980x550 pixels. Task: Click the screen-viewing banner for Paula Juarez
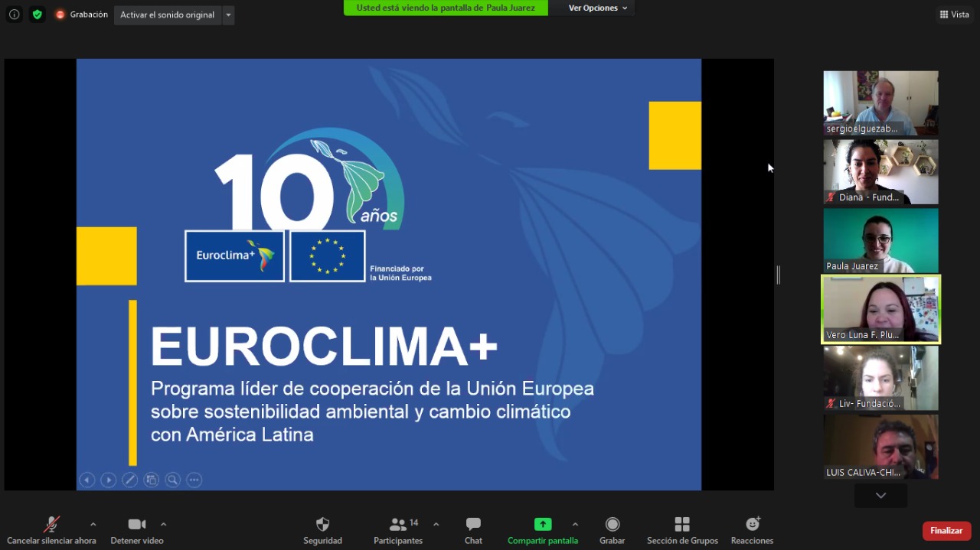pos(446,8)
